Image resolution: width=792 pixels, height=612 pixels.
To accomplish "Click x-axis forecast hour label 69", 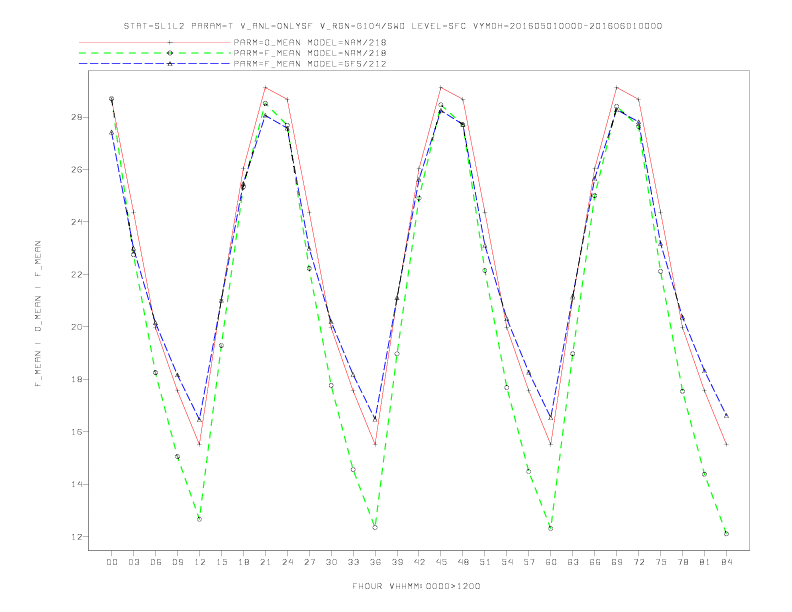I will [617, 562].
